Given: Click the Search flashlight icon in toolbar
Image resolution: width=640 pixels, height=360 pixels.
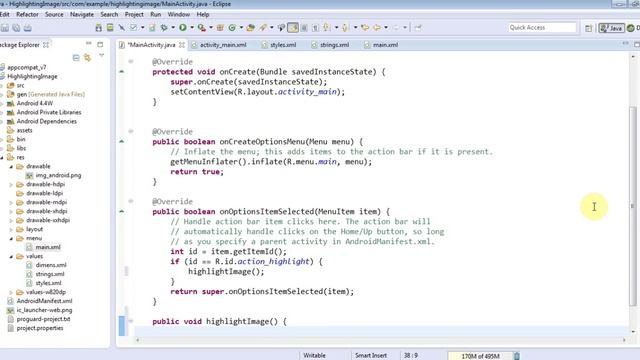Looking at the screenshot, I should pyautogui.click(x=263, y=28).
